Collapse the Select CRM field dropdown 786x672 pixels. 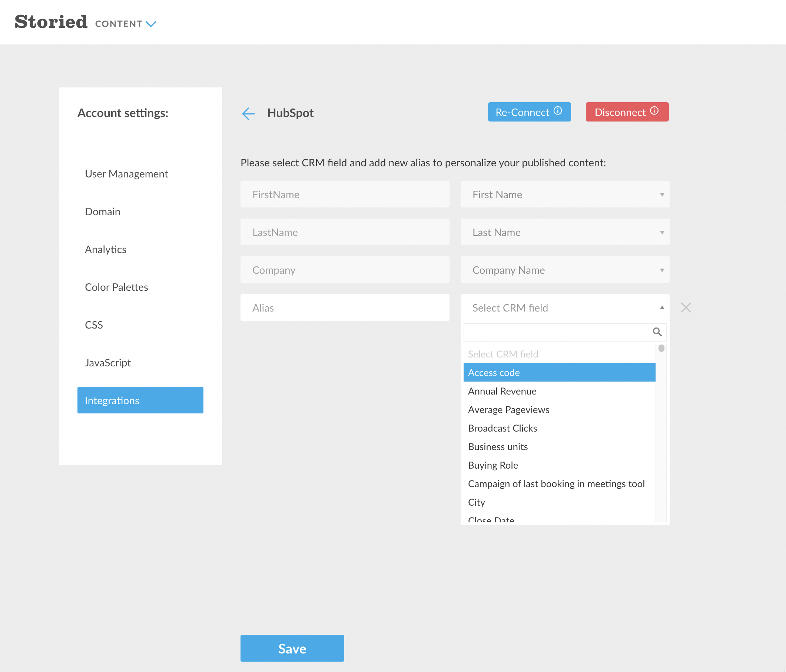(x=661, y=307)
